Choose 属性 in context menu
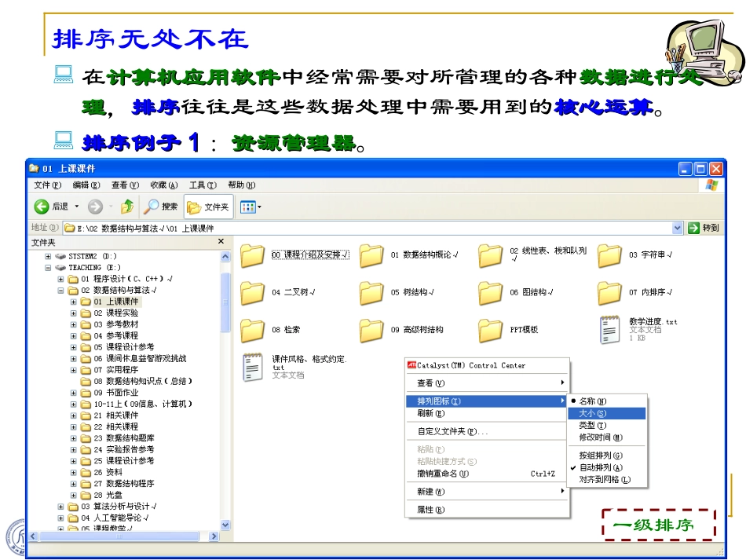This screenshot has height=560, width=746. click(487, 510)
